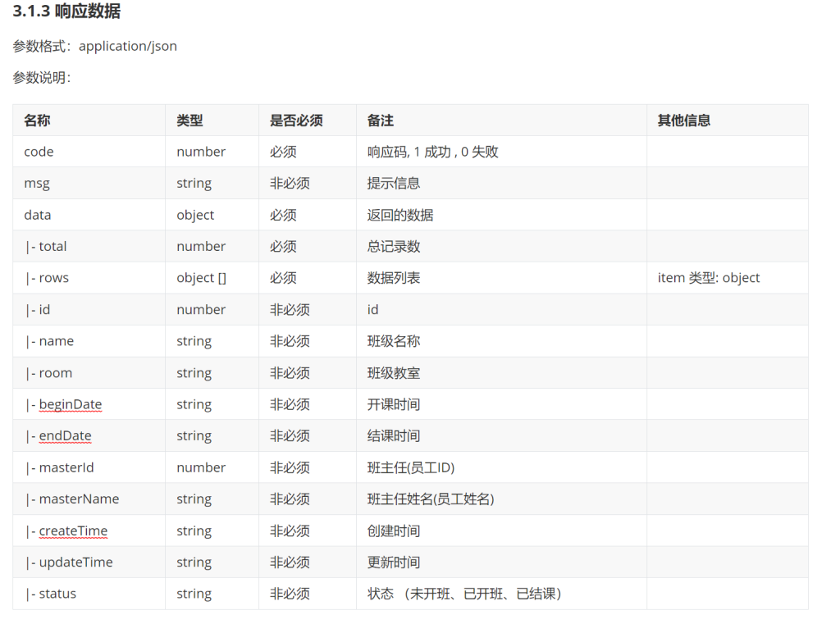This screenshot has height=624, width=840.
Task: Click the underlined createTime field name
Action: (73, 531)
